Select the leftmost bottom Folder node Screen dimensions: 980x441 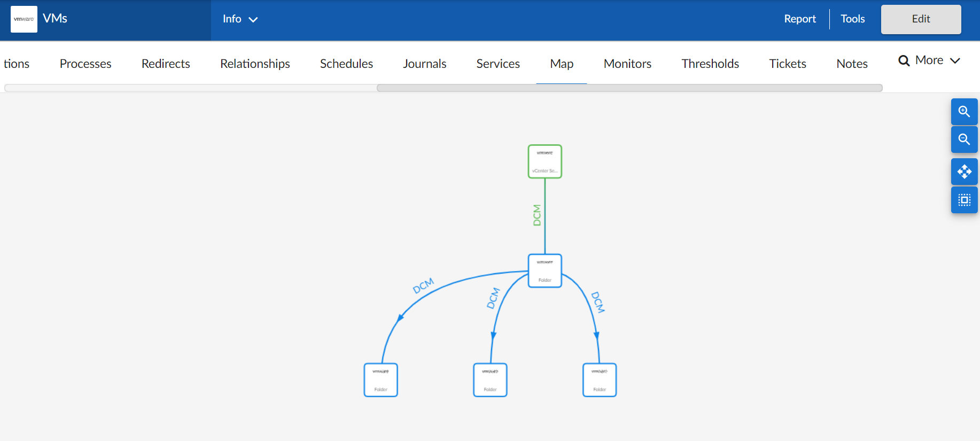pos(380,380)
